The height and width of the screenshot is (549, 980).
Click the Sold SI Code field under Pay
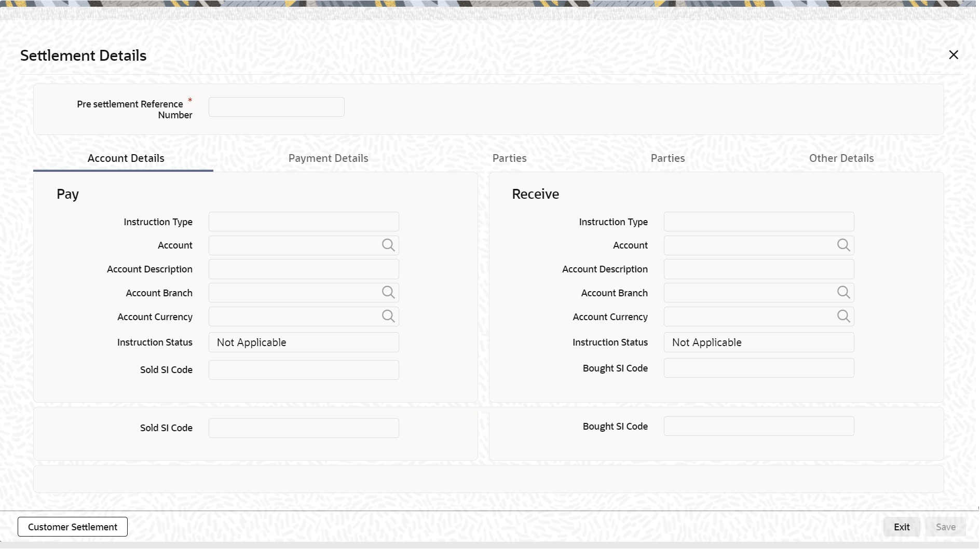[x=303, y=369]
